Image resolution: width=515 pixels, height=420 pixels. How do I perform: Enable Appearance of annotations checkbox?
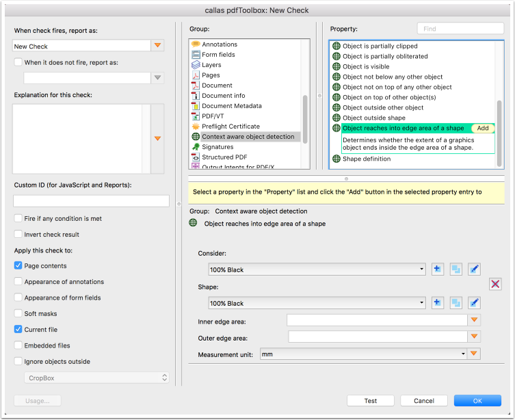[18, 281]
